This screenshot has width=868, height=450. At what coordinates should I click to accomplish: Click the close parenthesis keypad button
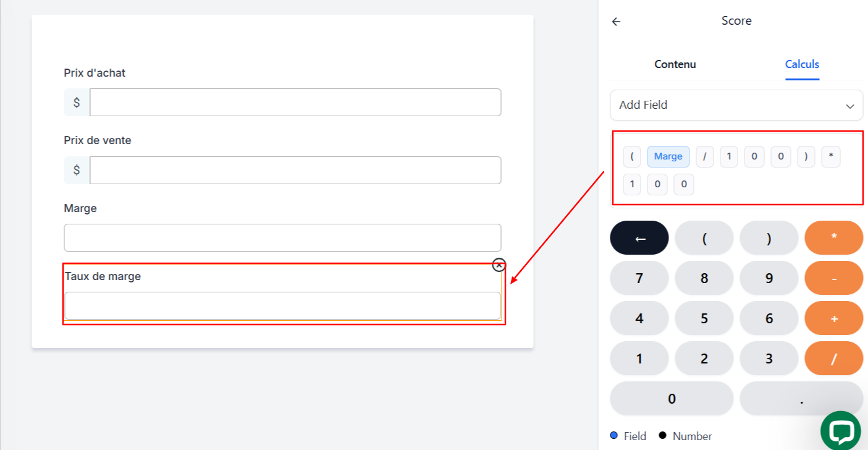(769, 238)
